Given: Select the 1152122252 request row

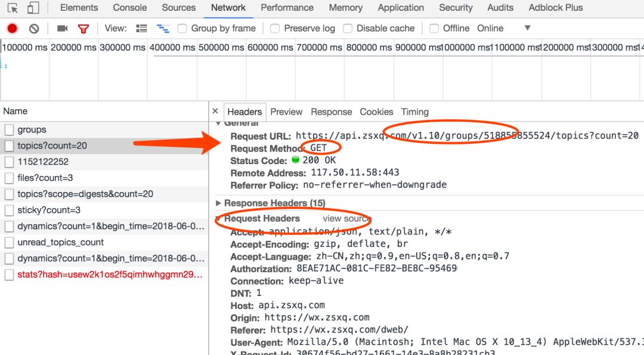Looking at the screenshot, I should coord(104,162).
